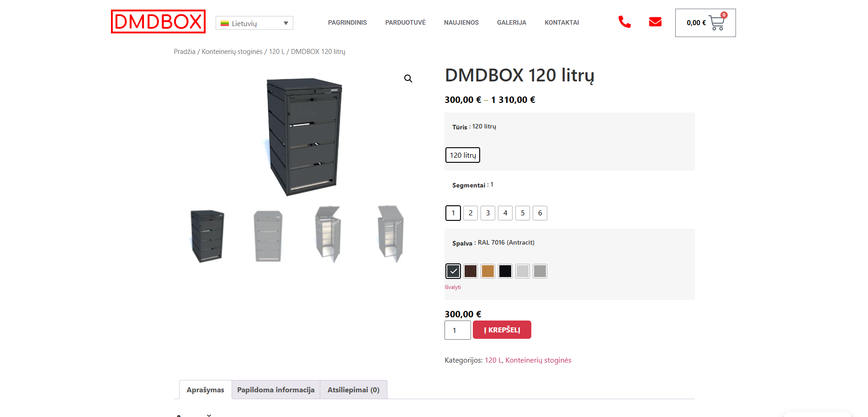Select segment option 6

[540, 213]
